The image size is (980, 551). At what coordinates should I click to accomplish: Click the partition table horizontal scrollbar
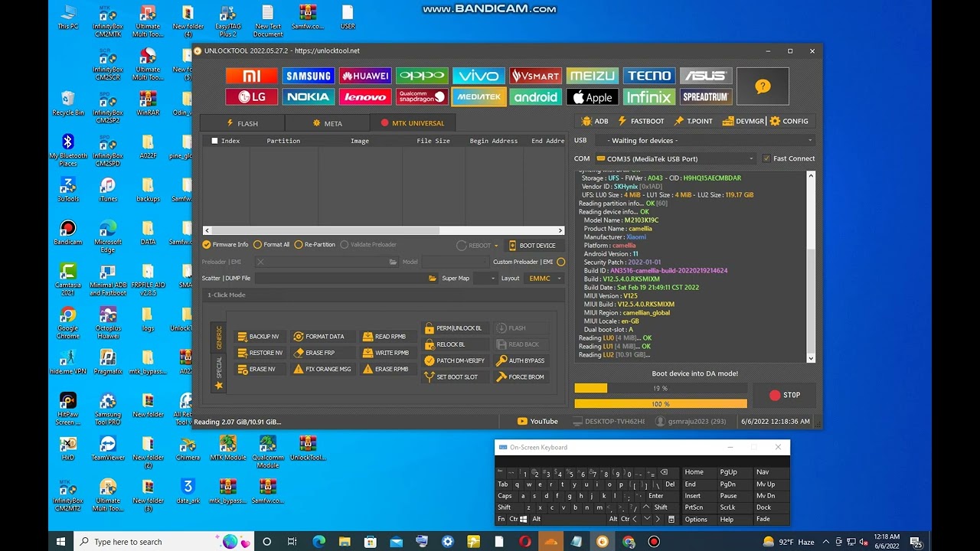[x=384, y=230]
